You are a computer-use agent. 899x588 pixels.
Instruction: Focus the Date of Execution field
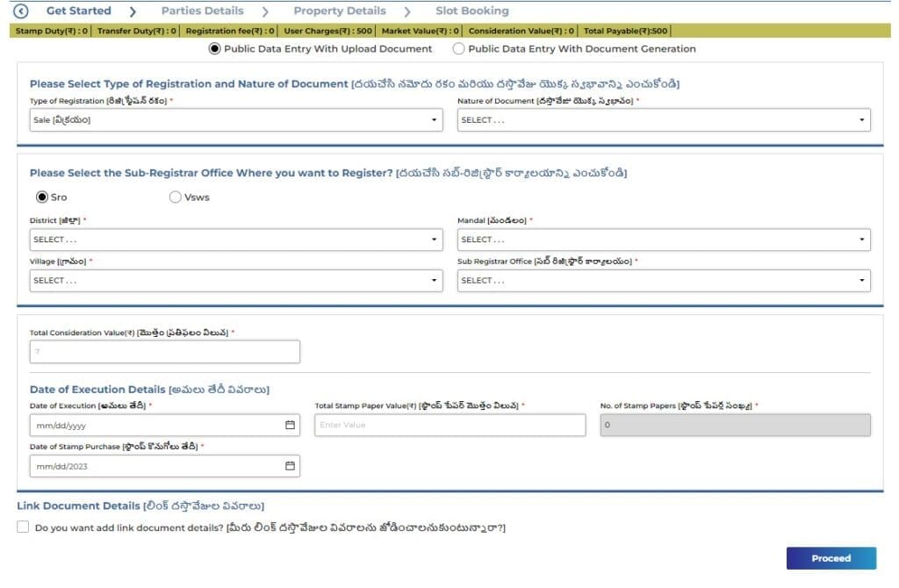click(164, 426)
